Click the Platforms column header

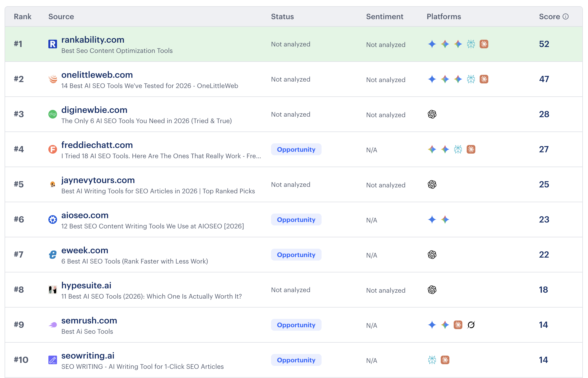tap(444, 16)
